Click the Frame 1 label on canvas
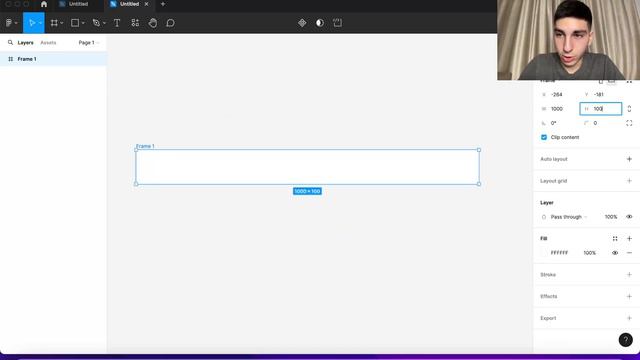 [x=145, y=146]
